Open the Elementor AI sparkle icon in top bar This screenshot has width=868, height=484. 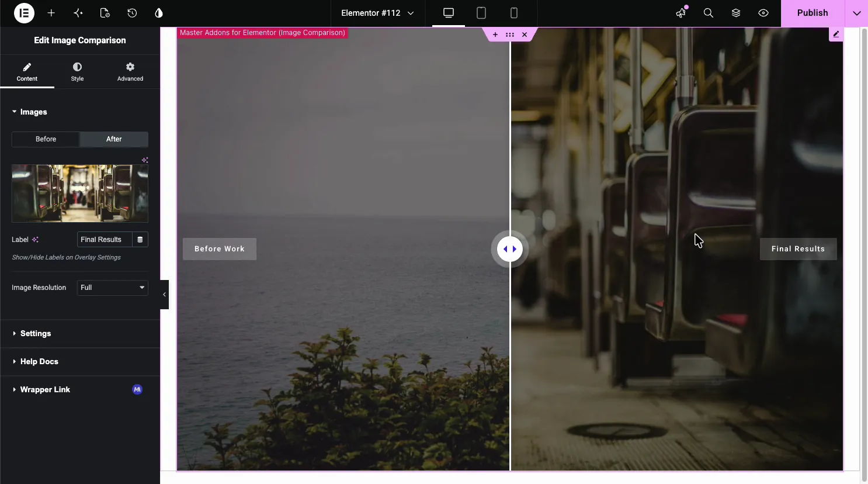[x=78, y=13]
